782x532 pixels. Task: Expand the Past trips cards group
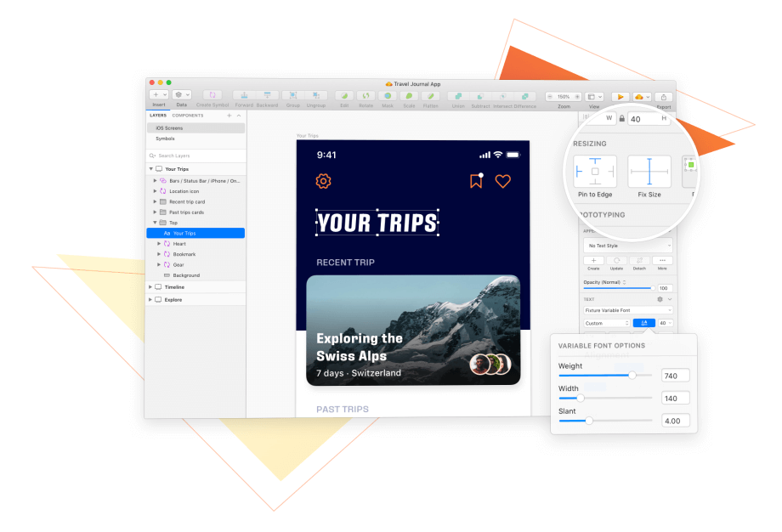155,212
